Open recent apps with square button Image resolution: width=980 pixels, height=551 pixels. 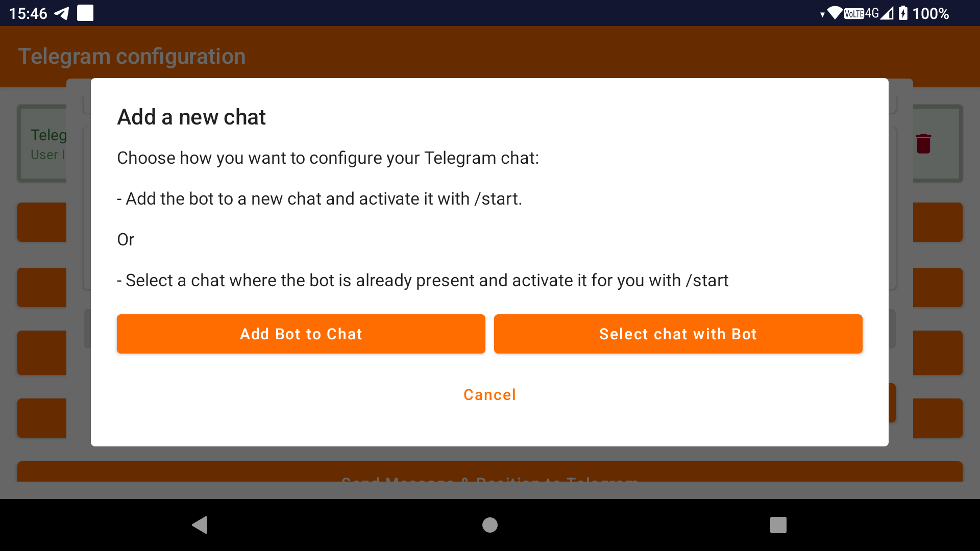click(778, 525)
